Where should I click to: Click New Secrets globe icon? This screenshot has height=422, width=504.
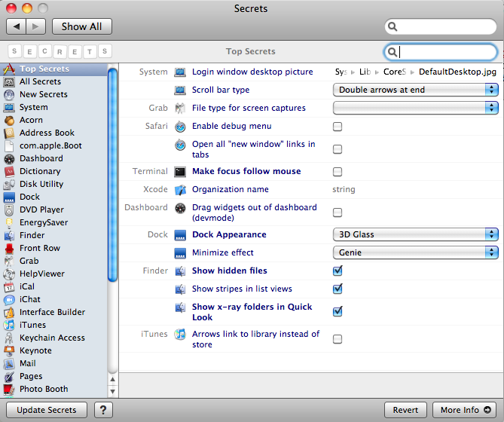click(x=9, y=95)
